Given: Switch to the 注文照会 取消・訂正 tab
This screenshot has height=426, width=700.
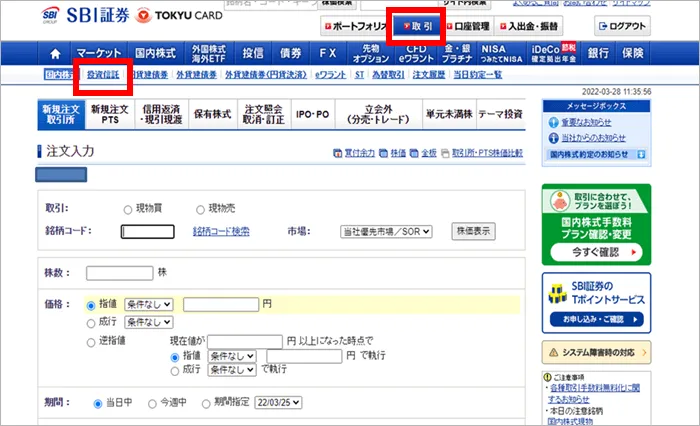Looking at the screenshot, I should coord(264,114).
